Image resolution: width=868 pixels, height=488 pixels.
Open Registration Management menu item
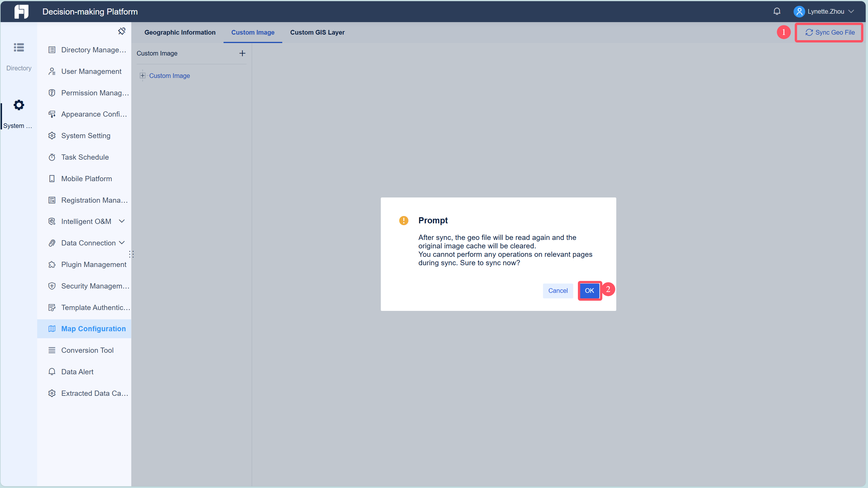84,200
